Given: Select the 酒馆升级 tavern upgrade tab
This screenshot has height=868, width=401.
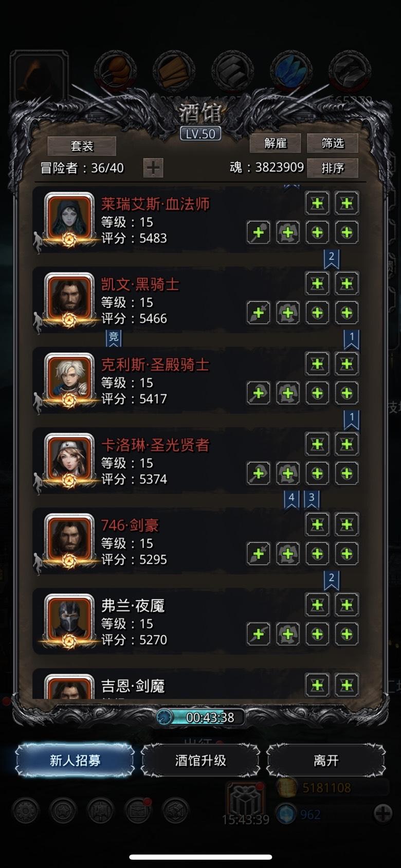Looking at the screenshot, I should (x=200, y=760).
